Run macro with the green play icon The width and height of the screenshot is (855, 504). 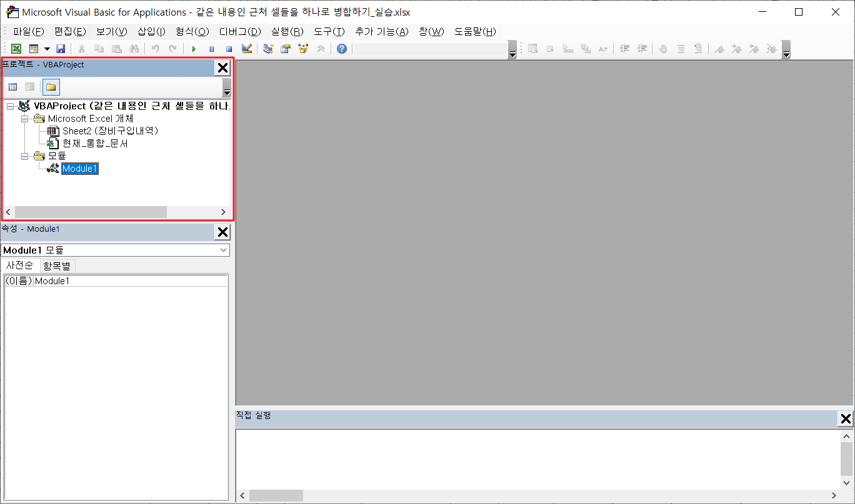click(x=194, y=49)
